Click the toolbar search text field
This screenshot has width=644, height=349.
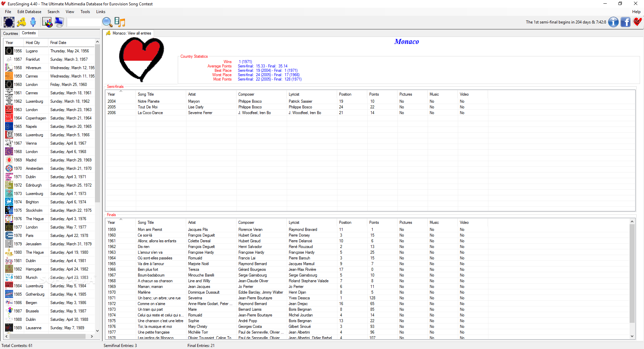[x=84, y=22]
